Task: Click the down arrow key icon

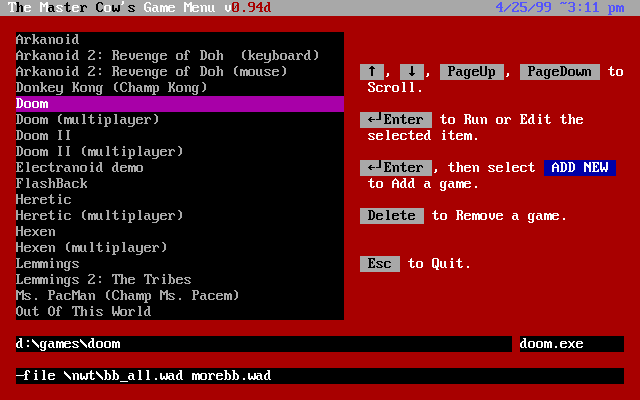Action: coord(412,72)
